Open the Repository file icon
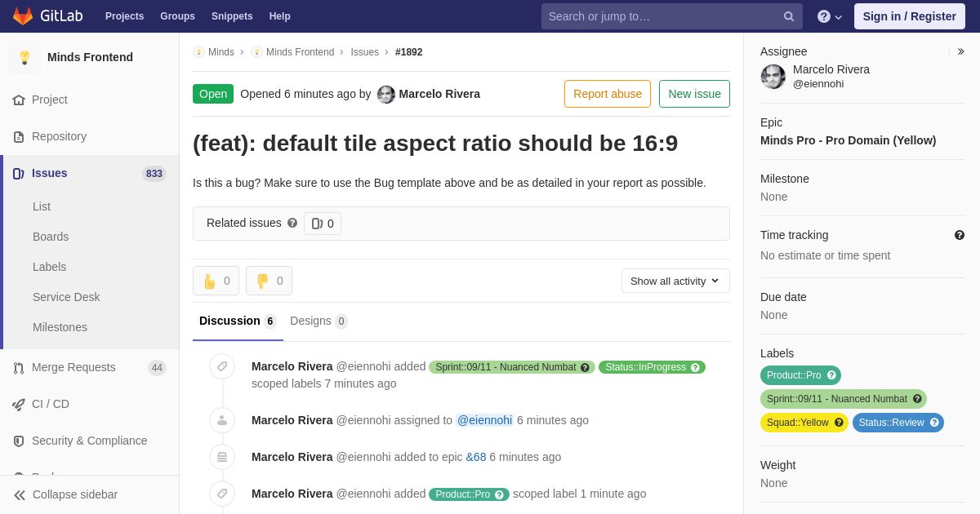 click(x=19, y=136)
